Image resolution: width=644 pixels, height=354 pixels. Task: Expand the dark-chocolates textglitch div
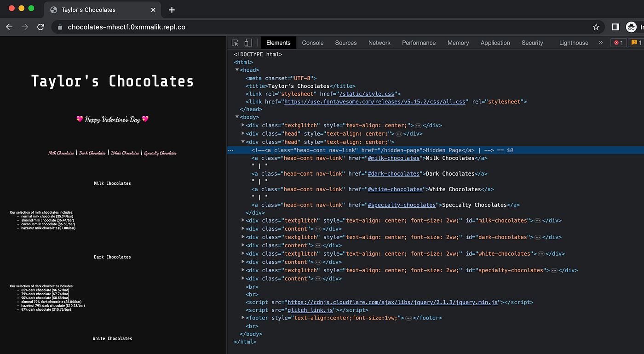pyautogui.click(x=243, y=237)
